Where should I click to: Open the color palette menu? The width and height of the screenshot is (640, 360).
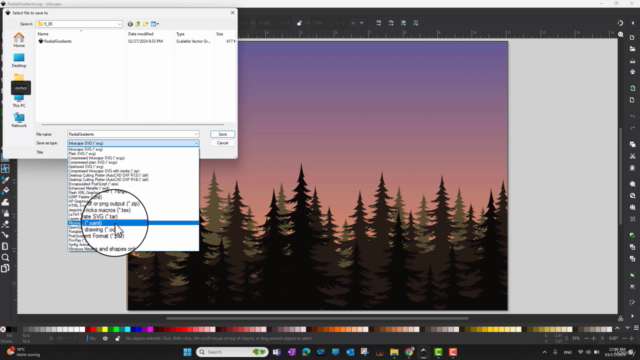point(636,328)
